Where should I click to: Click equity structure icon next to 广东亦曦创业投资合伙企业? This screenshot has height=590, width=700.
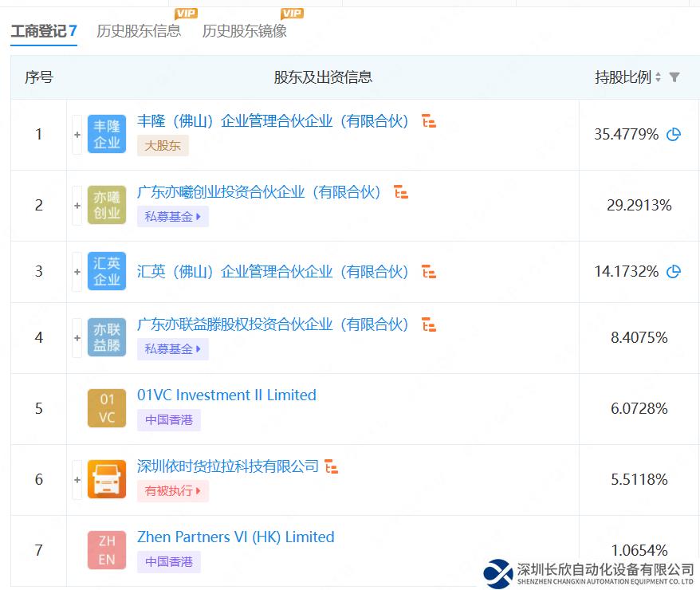[x=401, y=193]
